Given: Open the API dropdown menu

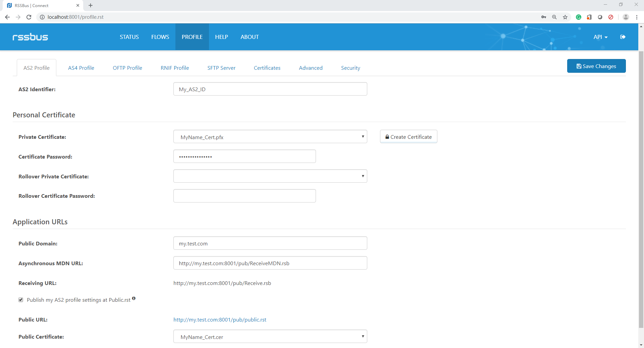Looking at the screenshot, I should (600, 37).
